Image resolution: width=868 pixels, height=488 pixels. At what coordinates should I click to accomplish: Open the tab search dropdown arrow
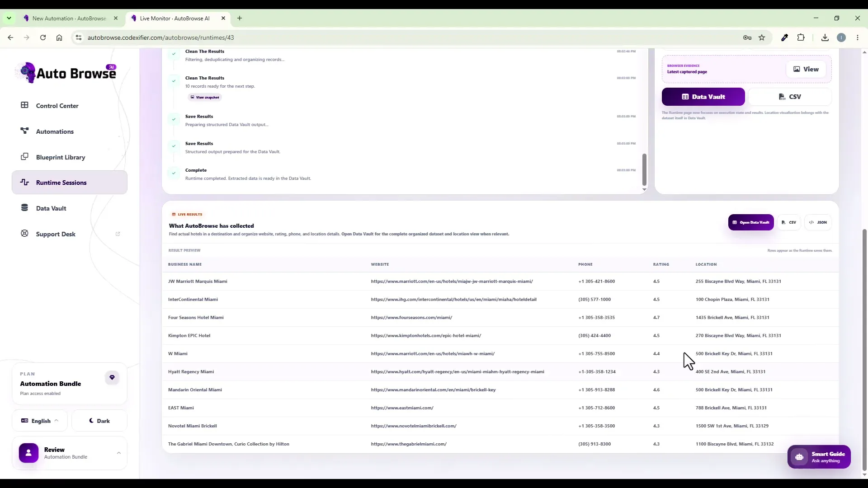tap(9, 19)
